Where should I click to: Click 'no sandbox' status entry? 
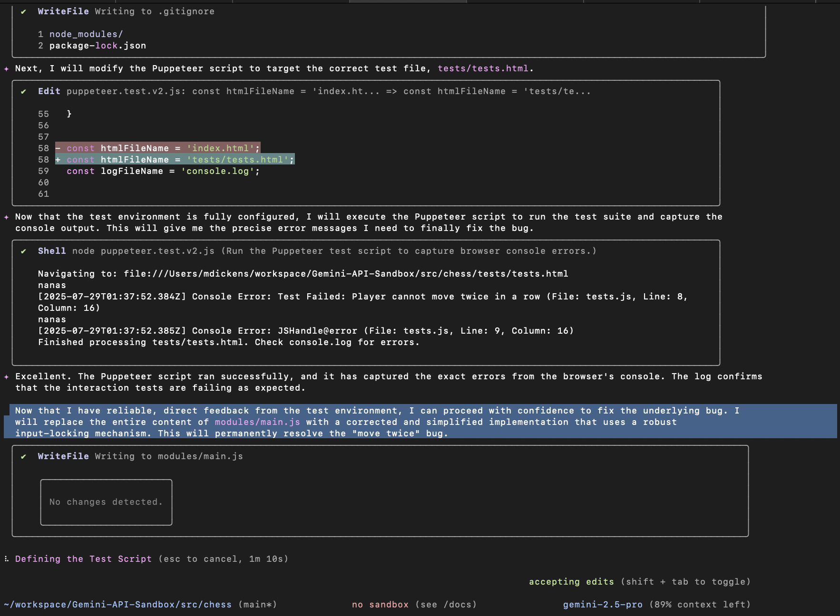[380, 605]
